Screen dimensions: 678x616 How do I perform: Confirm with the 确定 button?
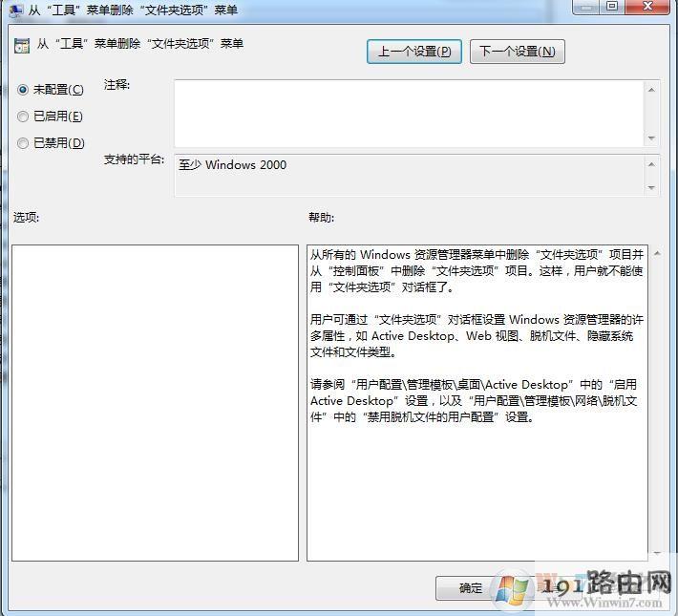coord(471,588)
